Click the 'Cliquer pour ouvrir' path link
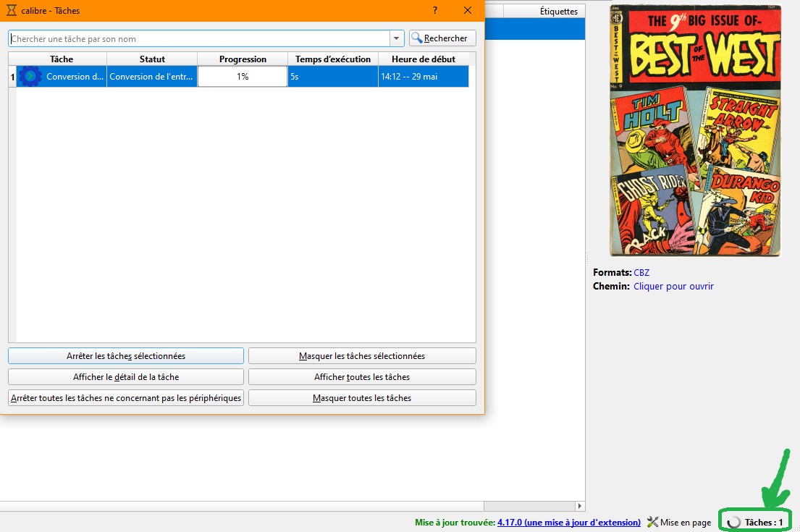Image resolution: width=800 pixels, height=532 pixels. [x=673, y=286]
